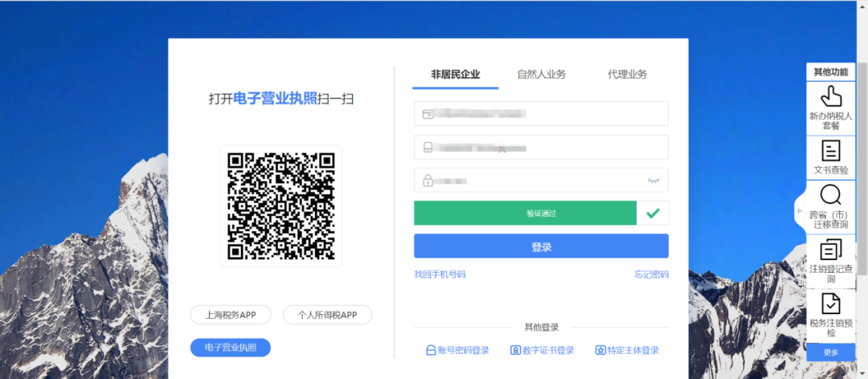Click the 打开电子营业执照扫一扫 heading
Viewport: 868px width, 379px height.
(280, 99)
